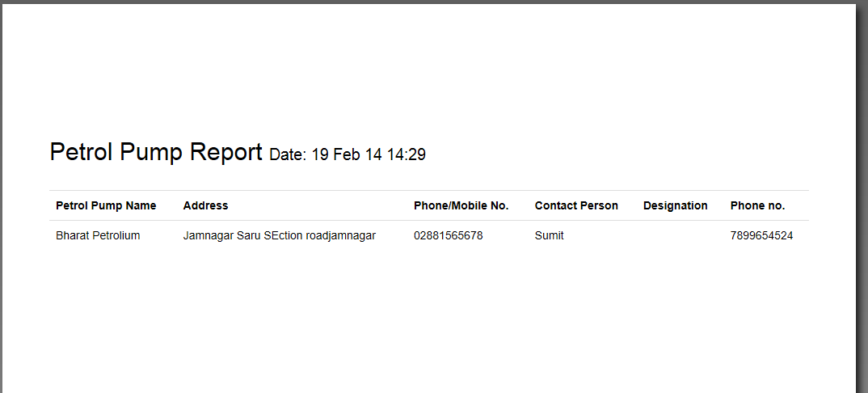Click the report date text beside the heading
This screenshot has height=393, width=868.
pyautogui.click(x=347, y=154)
